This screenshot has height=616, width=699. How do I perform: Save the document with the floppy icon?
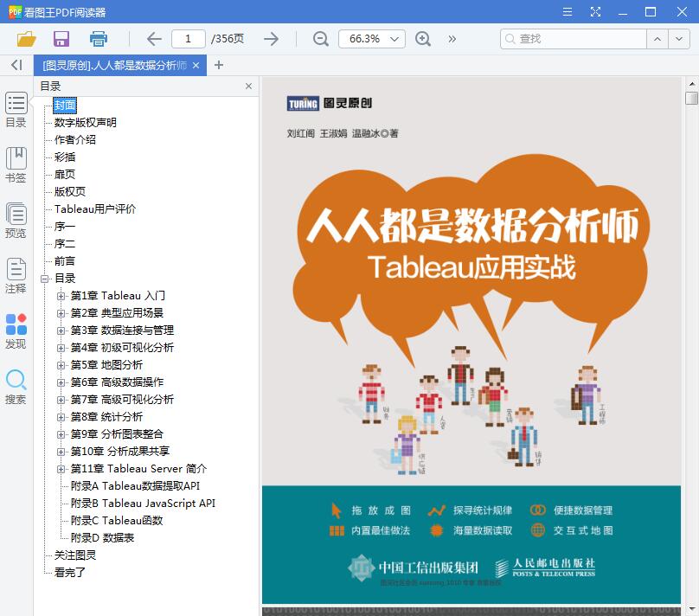61,39
